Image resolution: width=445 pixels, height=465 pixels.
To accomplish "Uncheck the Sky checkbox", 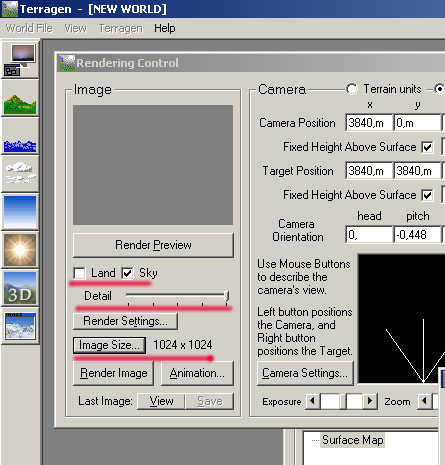I will (127, 273).
